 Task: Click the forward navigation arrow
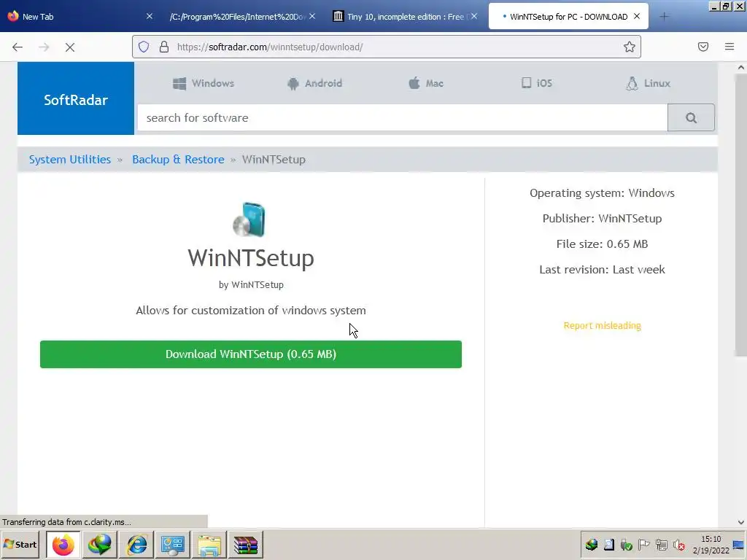44,47
